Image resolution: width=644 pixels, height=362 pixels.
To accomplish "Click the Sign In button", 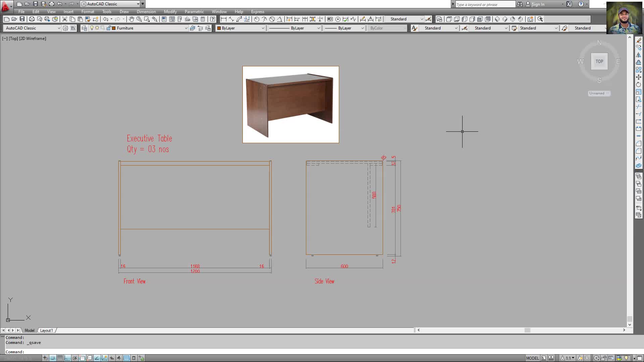I will coord(538,4).
